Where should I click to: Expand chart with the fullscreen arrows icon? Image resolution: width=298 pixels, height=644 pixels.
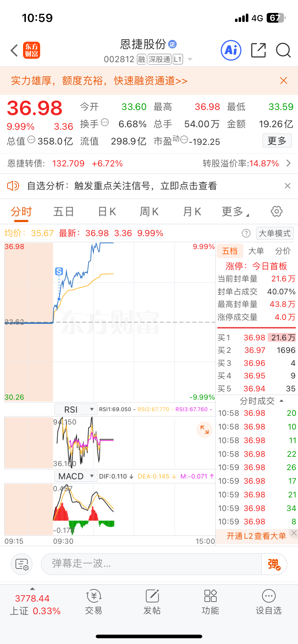coord(204,429)
